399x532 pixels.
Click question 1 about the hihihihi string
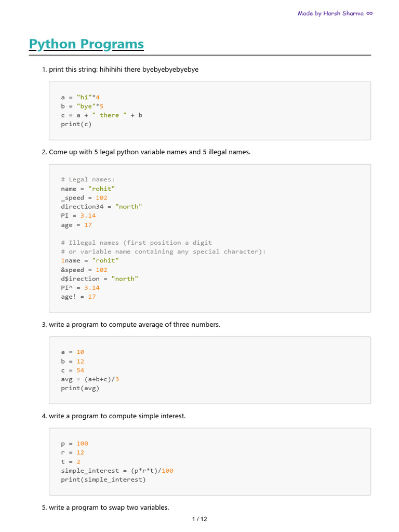(x=124, y=69)
